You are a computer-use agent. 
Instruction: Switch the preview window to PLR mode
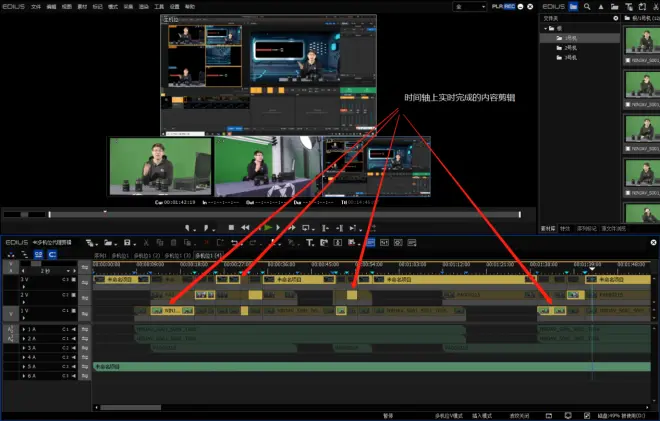[497, 6]
